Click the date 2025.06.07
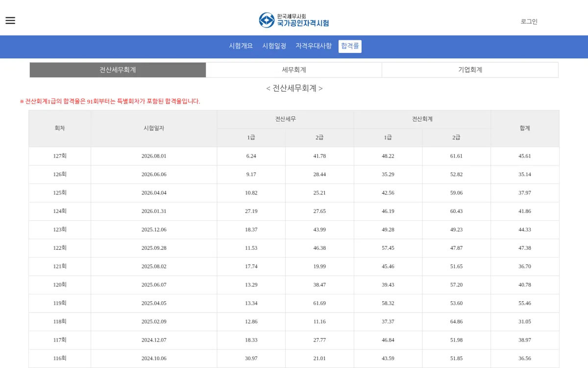The height and width of the screenshot is (368, 588). [154, 285]
